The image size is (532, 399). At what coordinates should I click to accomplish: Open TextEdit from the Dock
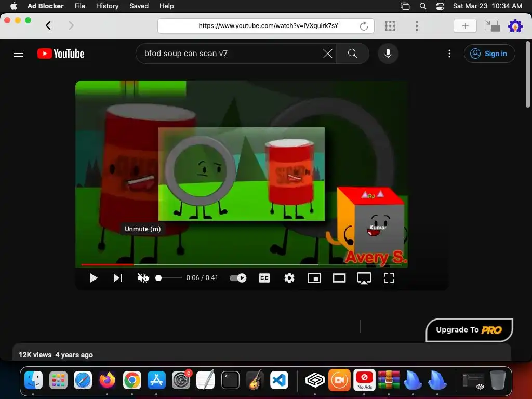pyautogui.click(x=206, y=380)
